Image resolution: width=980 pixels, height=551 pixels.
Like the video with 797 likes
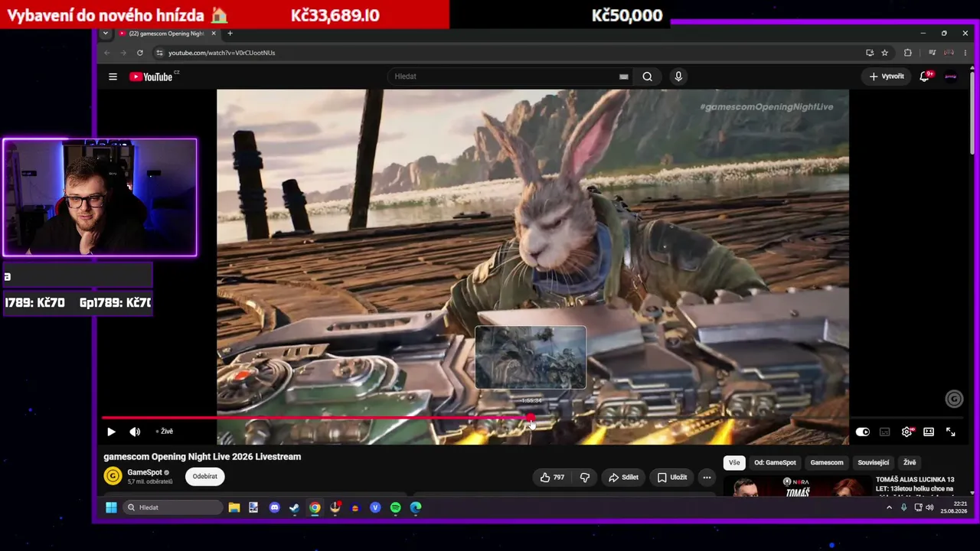552,478
